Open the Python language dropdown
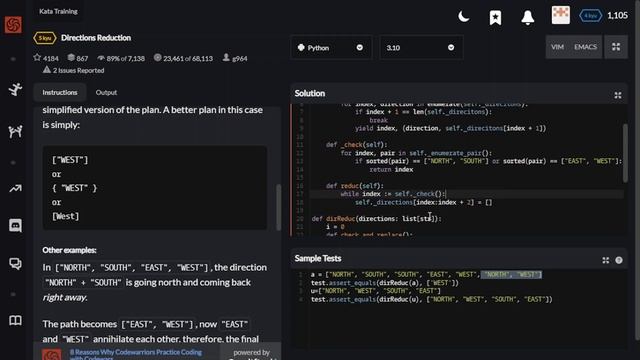 pyautogui.click(x=331, y=48)
